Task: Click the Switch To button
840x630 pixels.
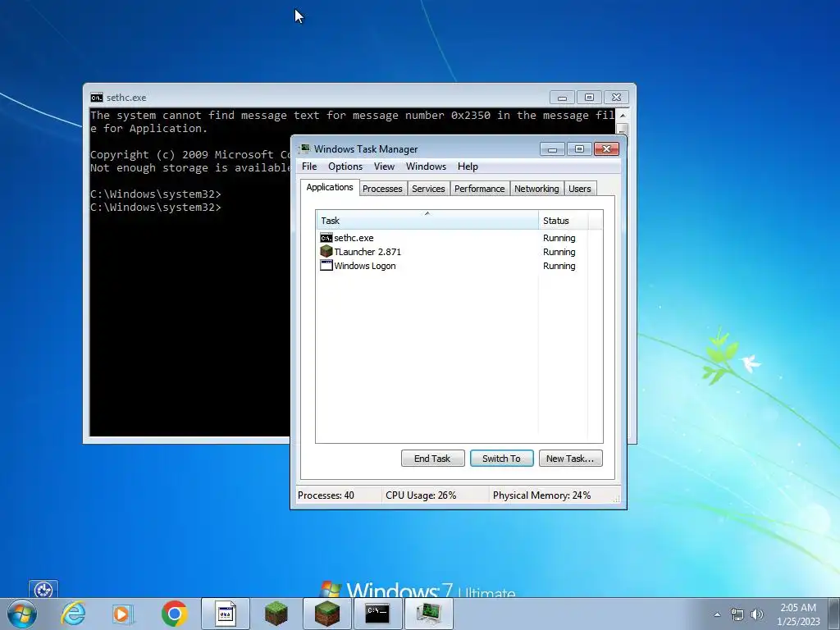Action: pos(501,459)
